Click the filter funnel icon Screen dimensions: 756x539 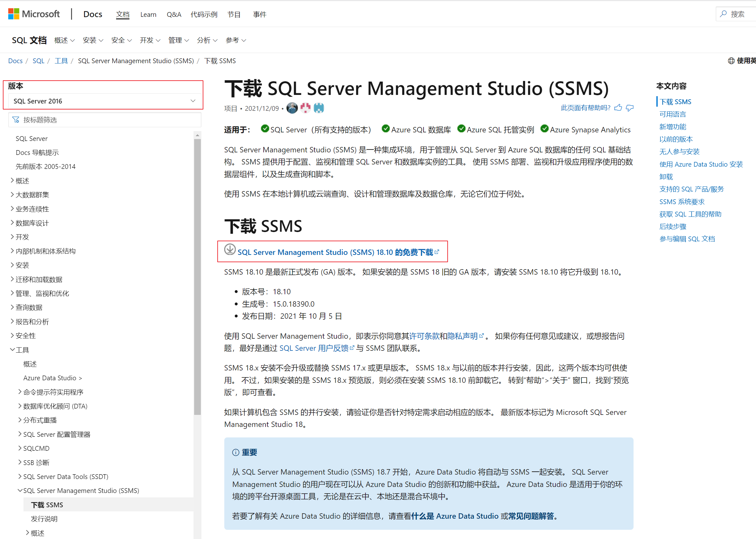coord(16,120)
